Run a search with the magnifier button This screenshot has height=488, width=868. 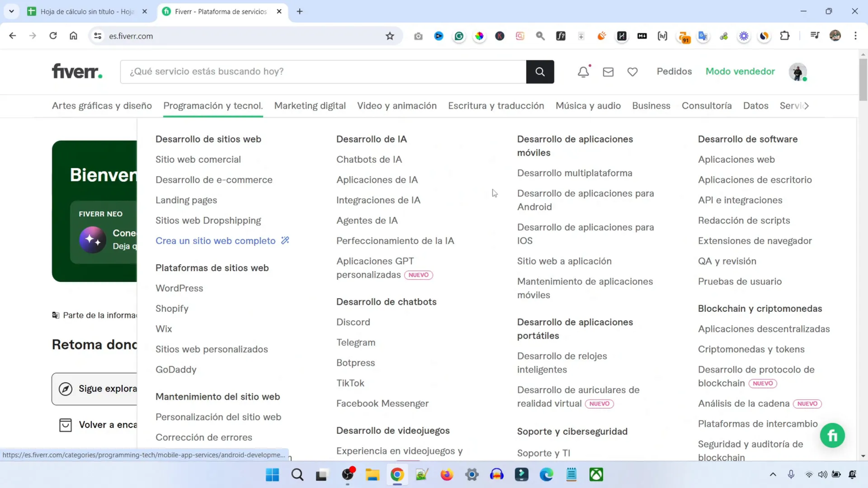click(x=539, y=71)
